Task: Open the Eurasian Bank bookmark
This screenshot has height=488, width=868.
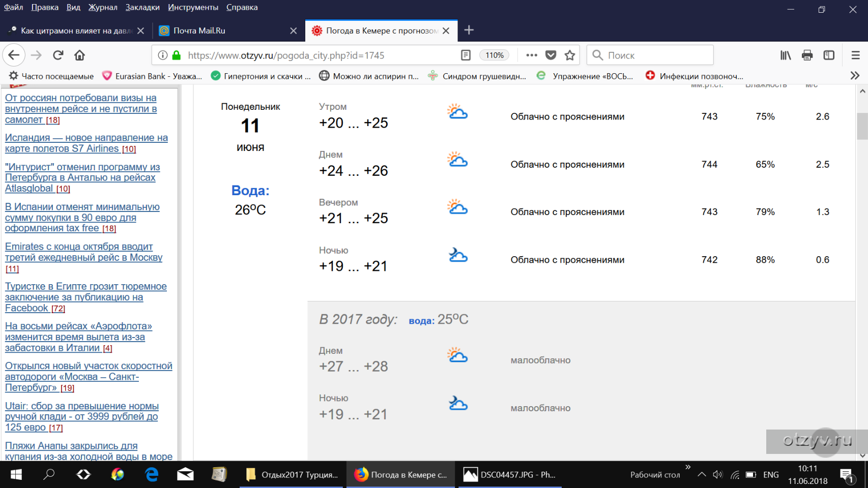Action: (152, 76)
